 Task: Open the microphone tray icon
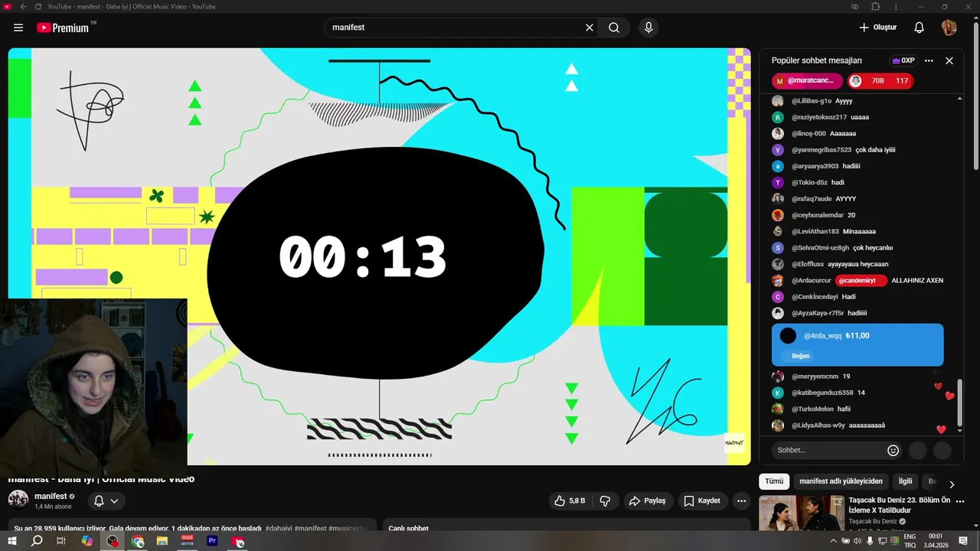coord(869,541)
